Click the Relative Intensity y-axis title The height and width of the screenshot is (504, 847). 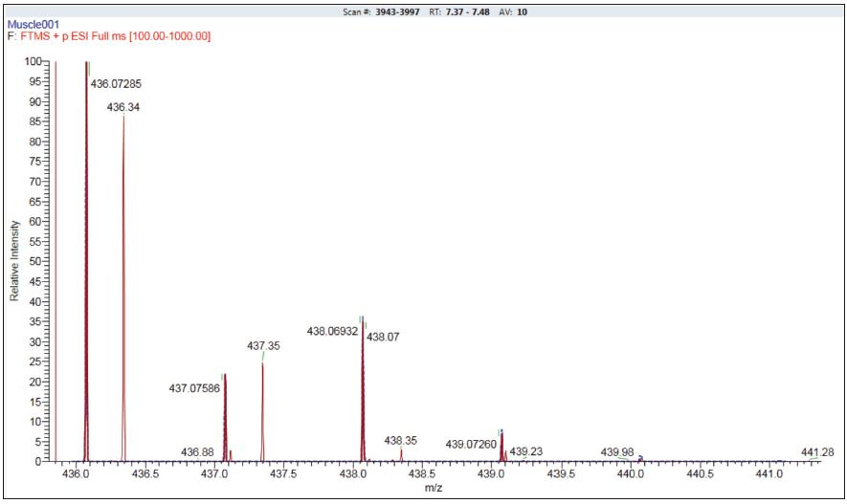(x=14, y=261)
